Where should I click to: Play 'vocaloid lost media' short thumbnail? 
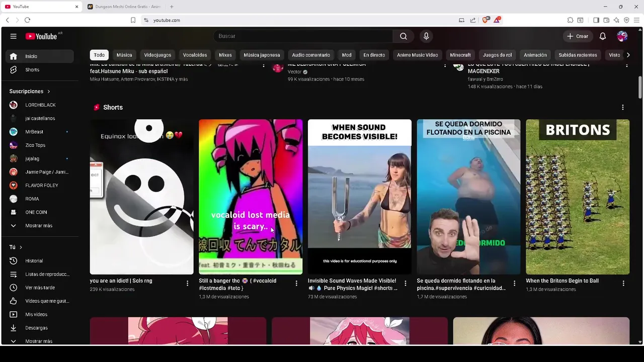251,197
